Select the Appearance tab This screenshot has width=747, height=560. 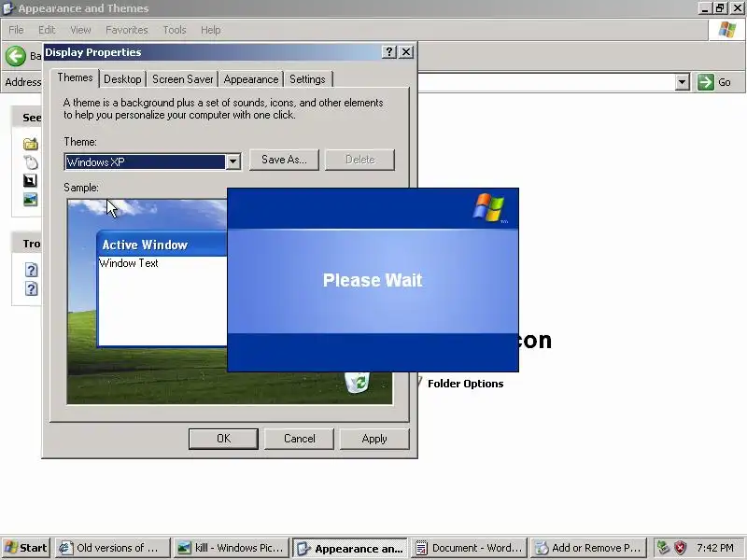251,79
